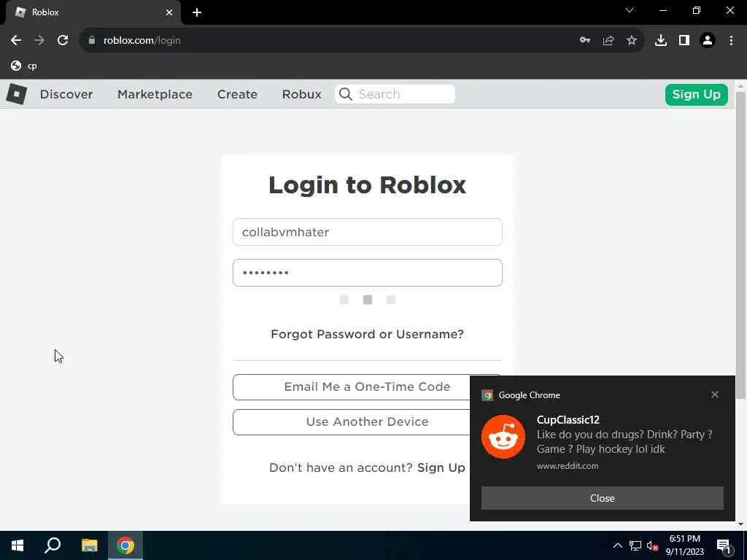
Task: Open File Explorer from the taskbar
Action: click(89, 545)
